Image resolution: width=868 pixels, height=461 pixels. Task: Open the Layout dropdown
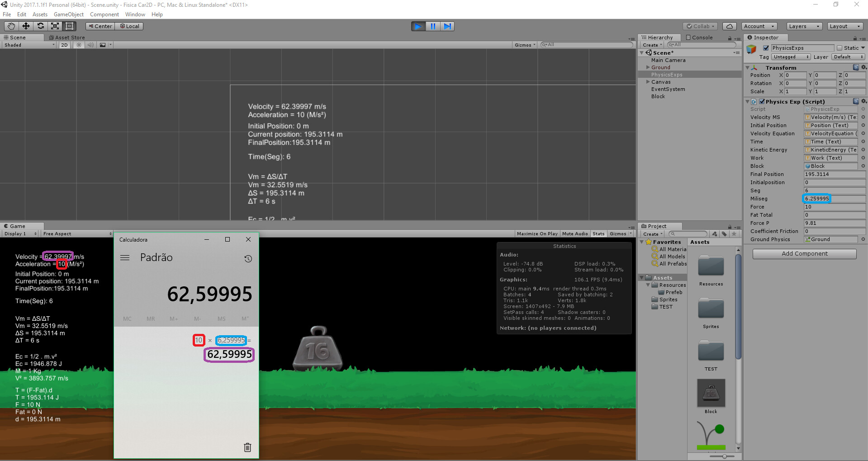tap(845, 26)
